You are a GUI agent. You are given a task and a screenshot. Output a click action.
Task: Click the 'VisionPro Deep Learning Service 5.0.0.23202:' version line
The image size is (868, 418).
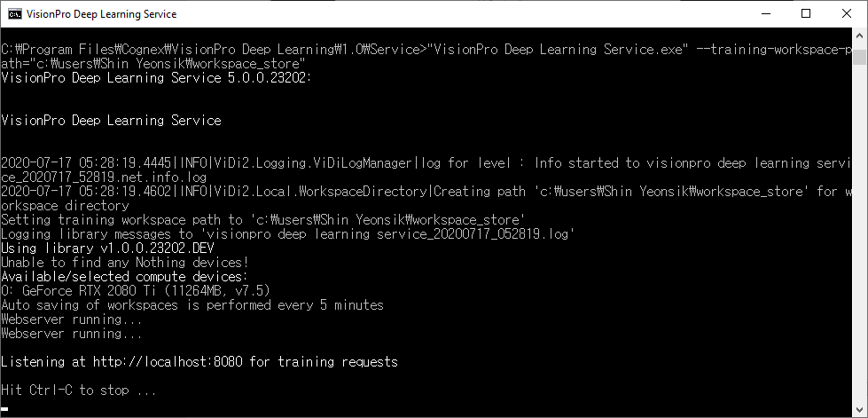coord(157,77)
